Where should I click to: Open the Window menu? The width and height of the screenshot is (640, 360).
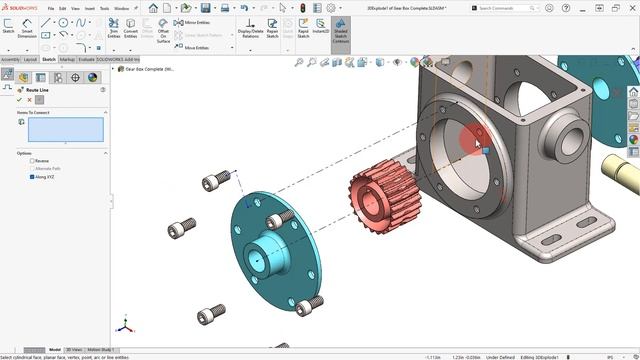pos(121,9)
